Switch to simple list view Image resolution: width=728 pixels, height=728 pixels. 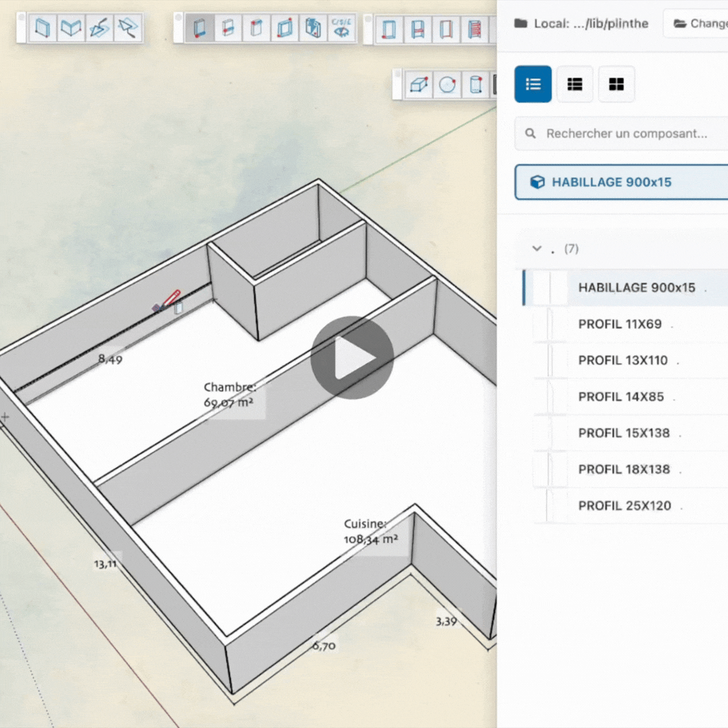pos(533,84)
